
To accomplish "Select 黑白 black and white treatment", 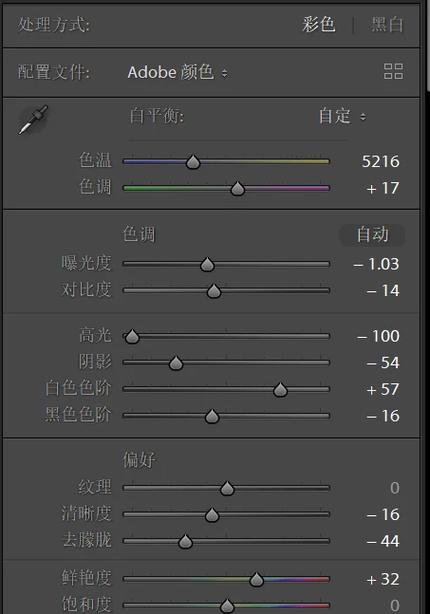I will click(x=386, y=24).
